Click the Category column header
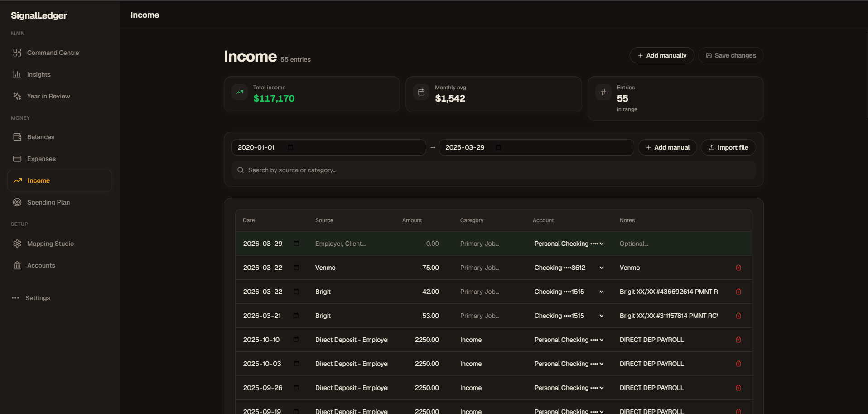 point(472,220)
